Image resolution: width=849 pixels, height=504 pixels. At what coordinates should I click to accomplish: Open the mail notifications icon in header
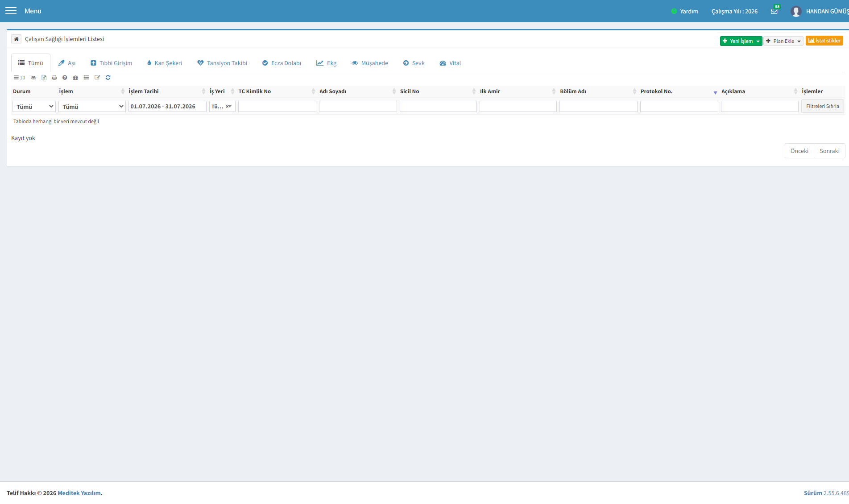[774, 11]
